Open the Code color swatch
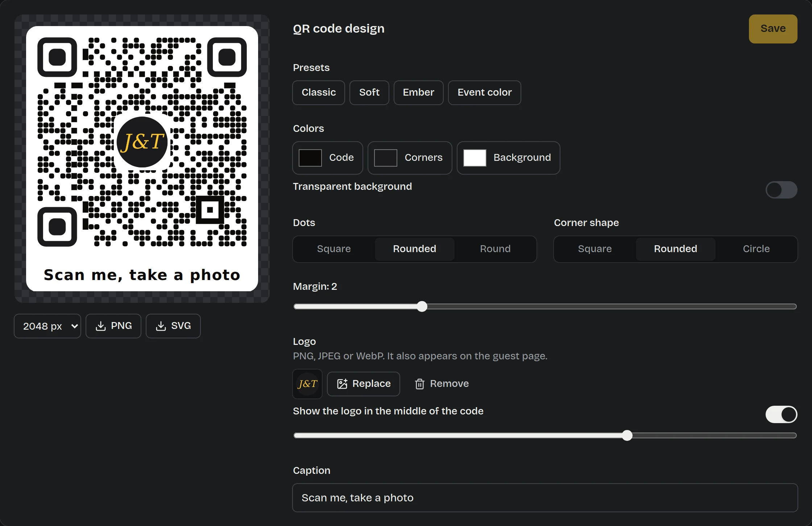812x526 pixels. tap(310, 158)
